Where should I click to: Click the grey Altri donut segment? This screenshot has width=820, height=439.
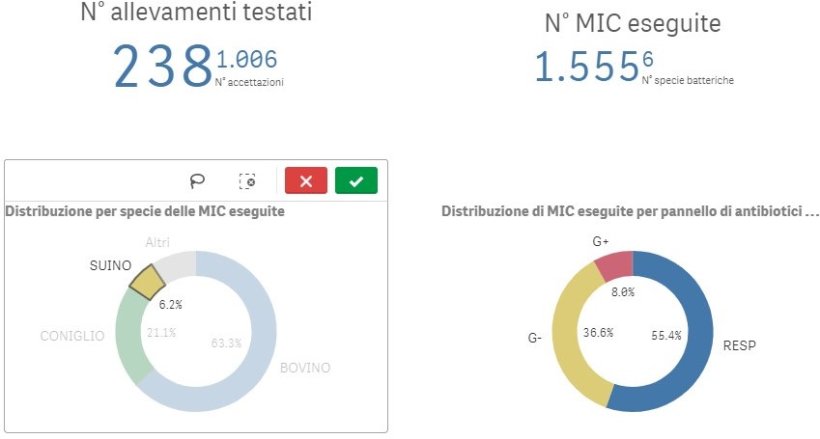[x=170, y=263]
